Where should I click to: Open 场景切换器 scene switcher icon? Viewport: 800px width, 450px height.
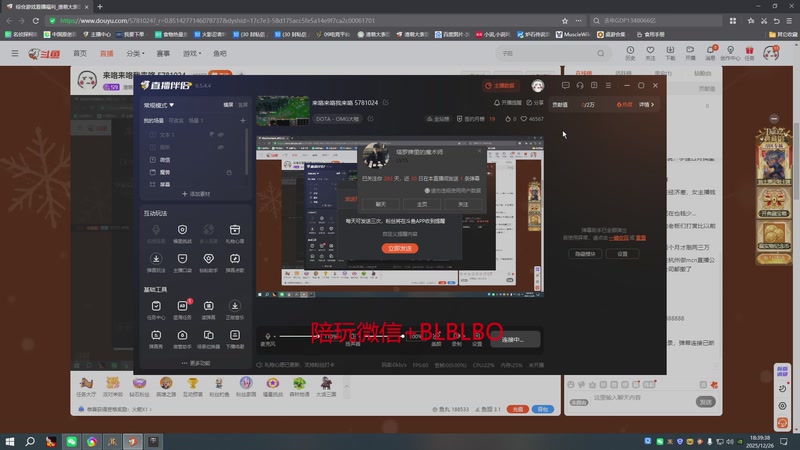[208, 339]
